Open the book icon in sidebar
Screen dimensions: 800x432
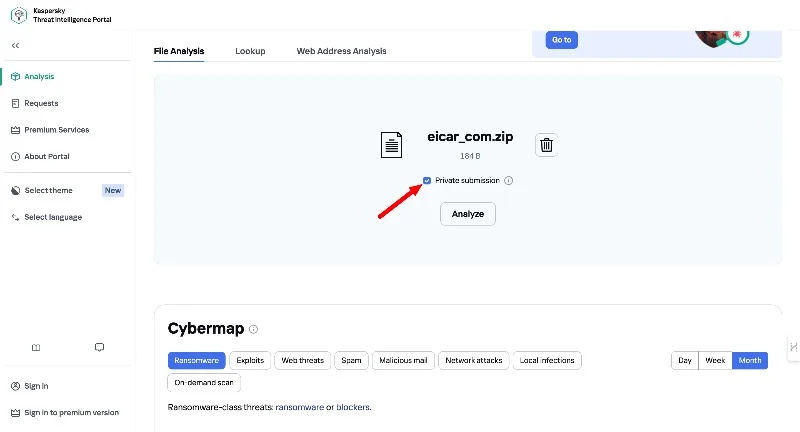[x=36, y=347]
